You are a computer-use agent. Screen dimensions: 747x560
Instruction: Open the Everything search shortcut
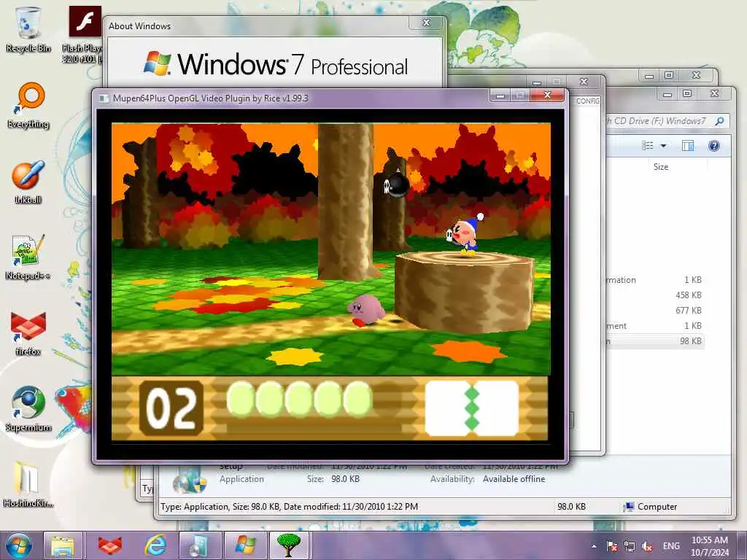coord(28,106)
